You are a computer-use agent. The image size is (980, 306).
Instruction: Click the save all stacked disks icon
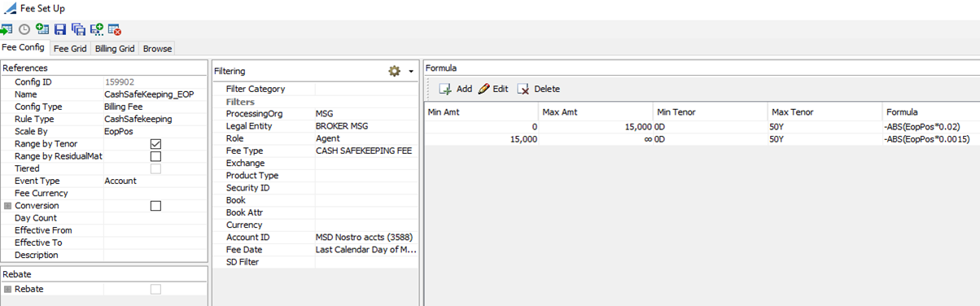pos(78,29)
